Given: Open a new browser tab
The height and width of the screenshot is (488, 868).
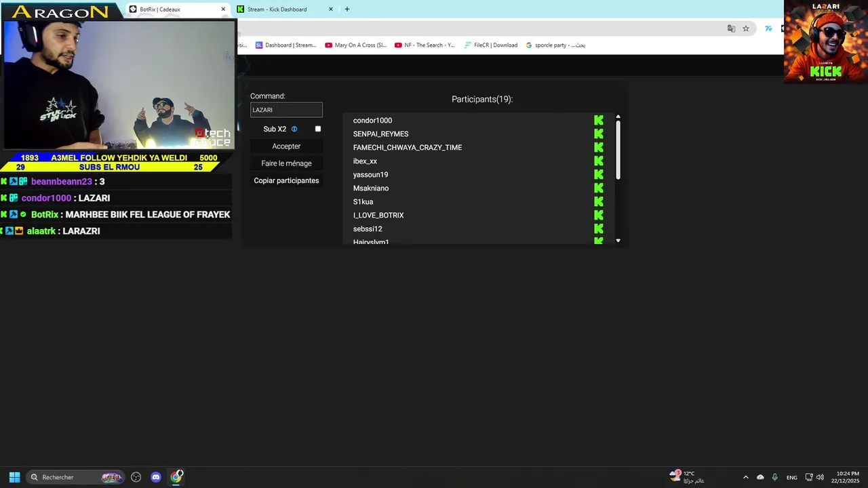Looking at the screenshot, I should click(347, 9).
